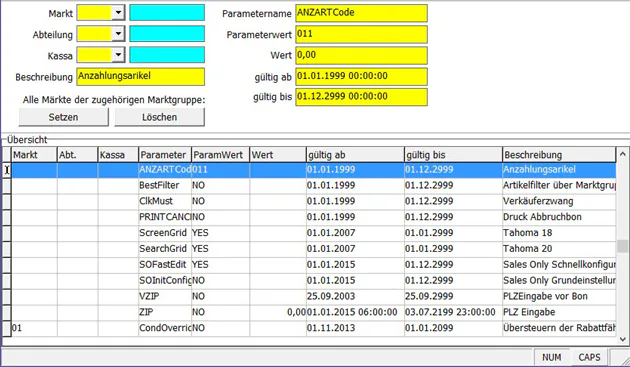Expand the Abteilung dropdown list

[118, 34]
